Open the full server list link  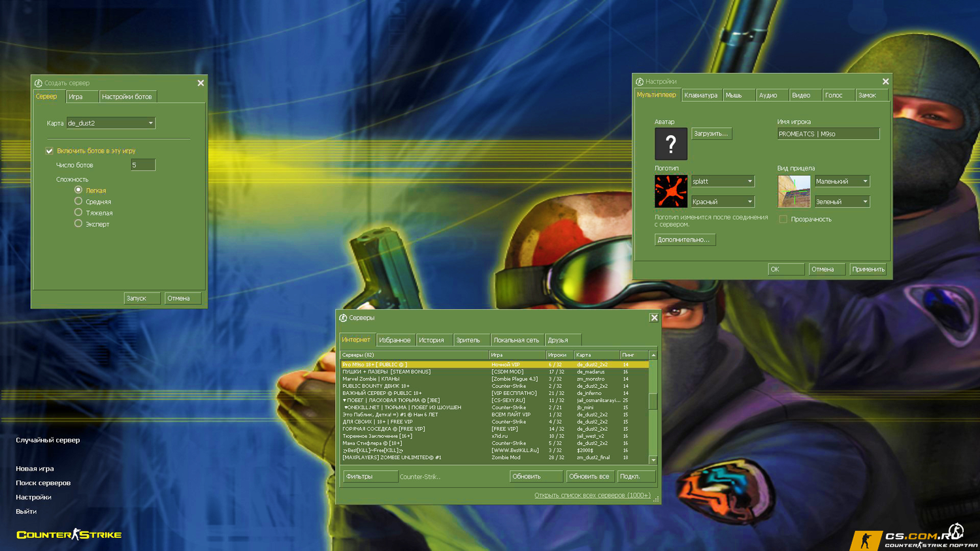pos(592,496)
